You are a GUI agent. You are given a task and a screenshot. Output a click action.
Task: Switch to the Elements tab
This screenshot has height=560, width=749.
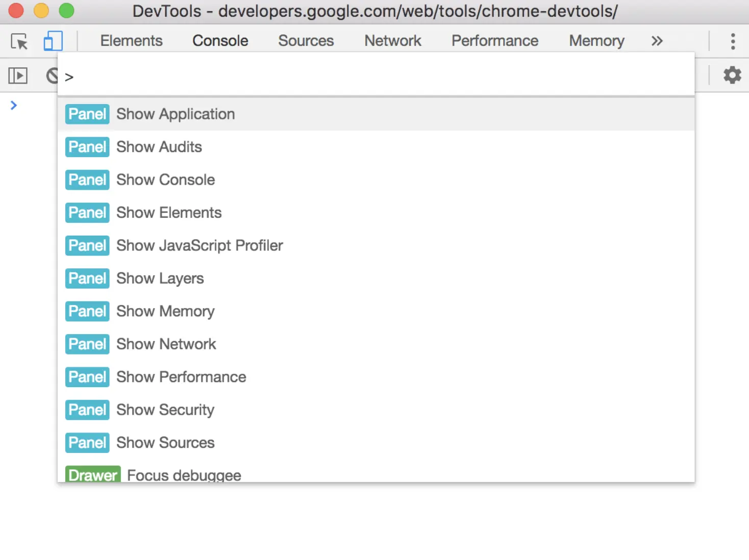coord(131,41)
